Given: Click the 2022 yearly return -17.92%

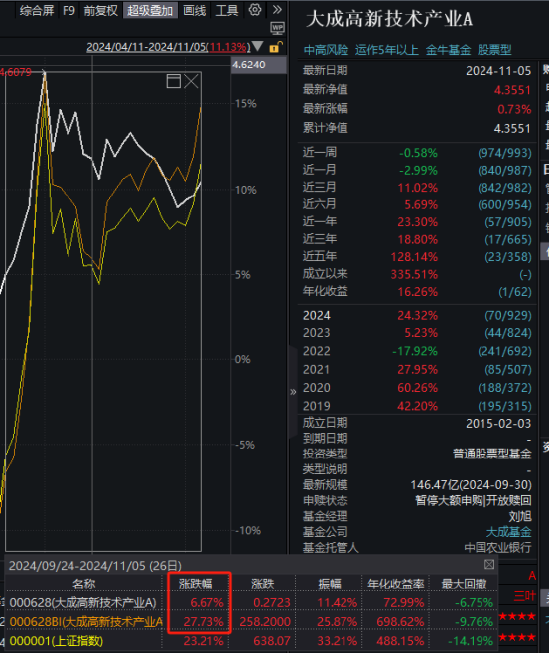Looking at the screenshot, I should pos(415,351).
